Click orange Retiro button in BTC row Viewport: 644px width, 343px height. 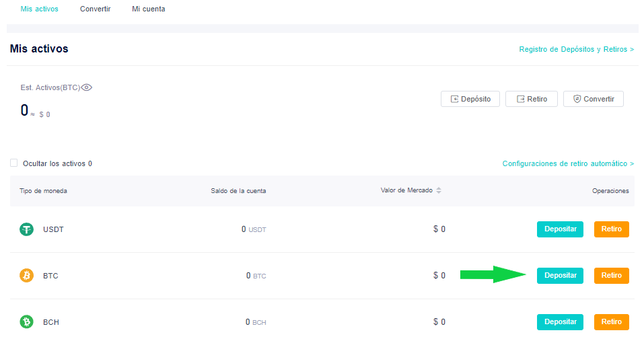point(612,275)
